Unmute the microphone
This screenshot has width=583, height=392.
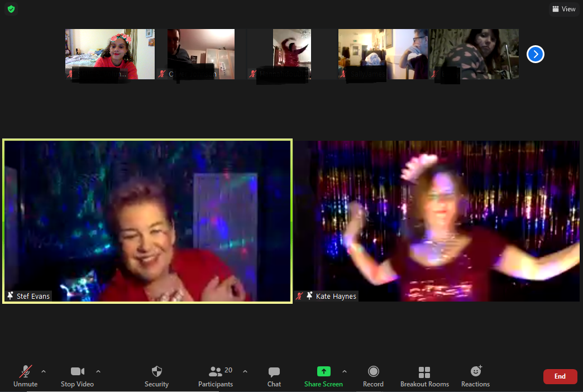pyautogui.click(x=25, y=376)
